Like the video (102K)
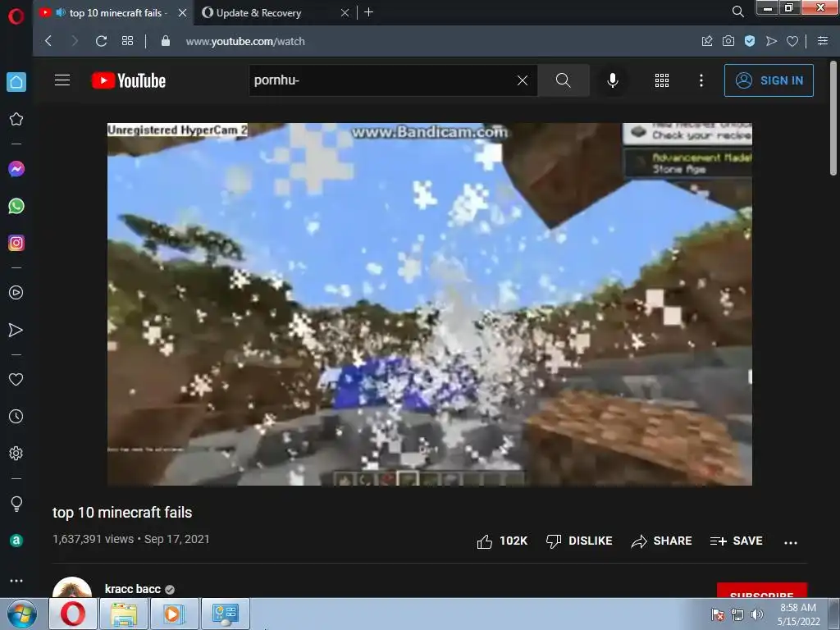 502,541
